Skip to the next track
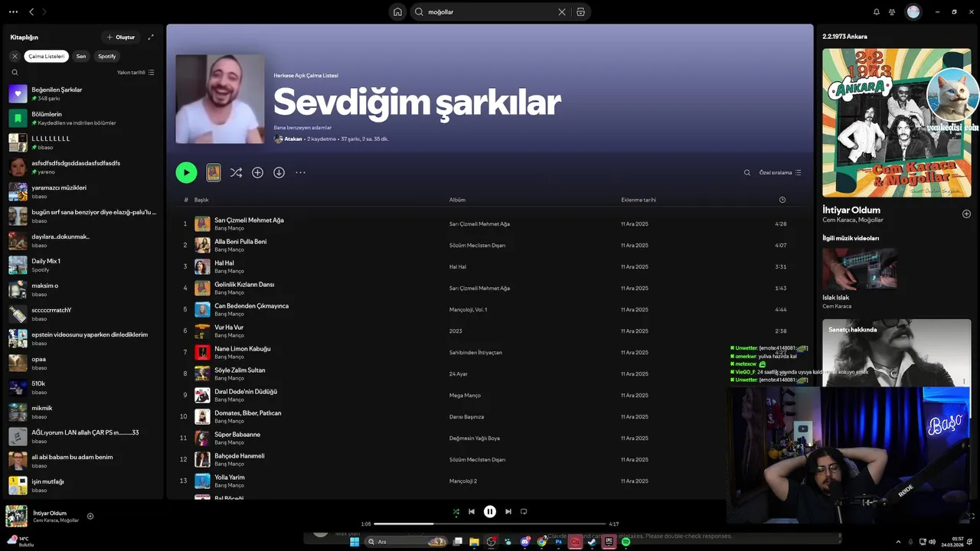Image resolution: width=980 pixels, height=551 pixels. tap(508, 512)
